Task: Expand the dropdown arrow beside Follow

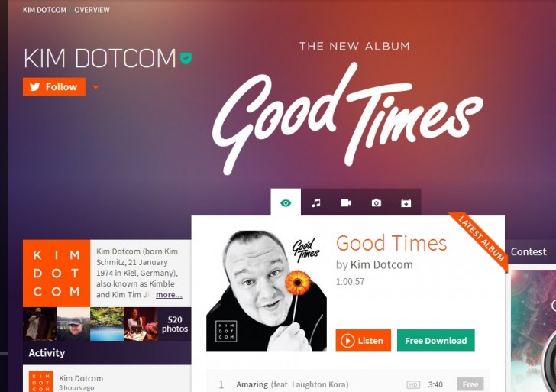Action: [x=95, y=87]
